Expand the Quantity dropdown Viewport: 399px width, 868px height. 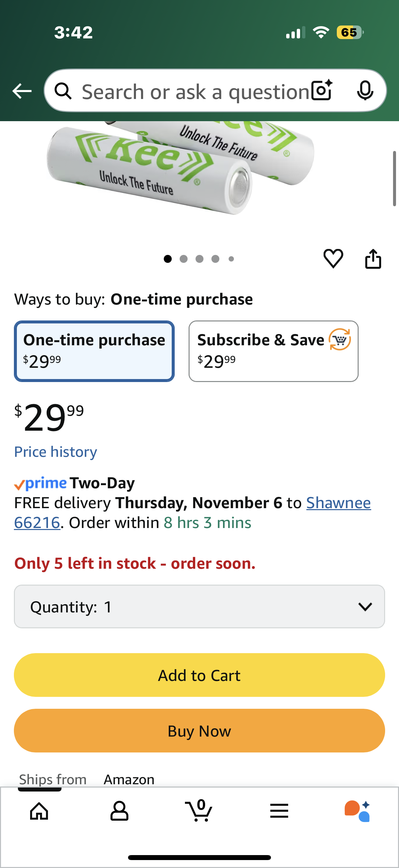[x=199, y=606]
